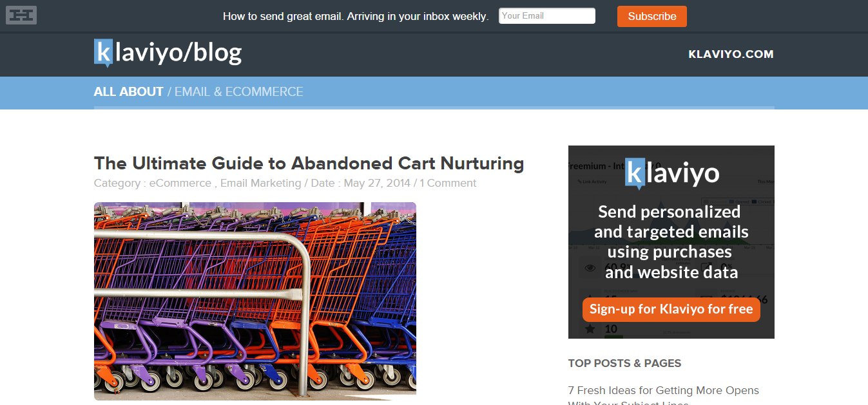
Task: Click the ad headline about personalized emails
Action: 671,242
